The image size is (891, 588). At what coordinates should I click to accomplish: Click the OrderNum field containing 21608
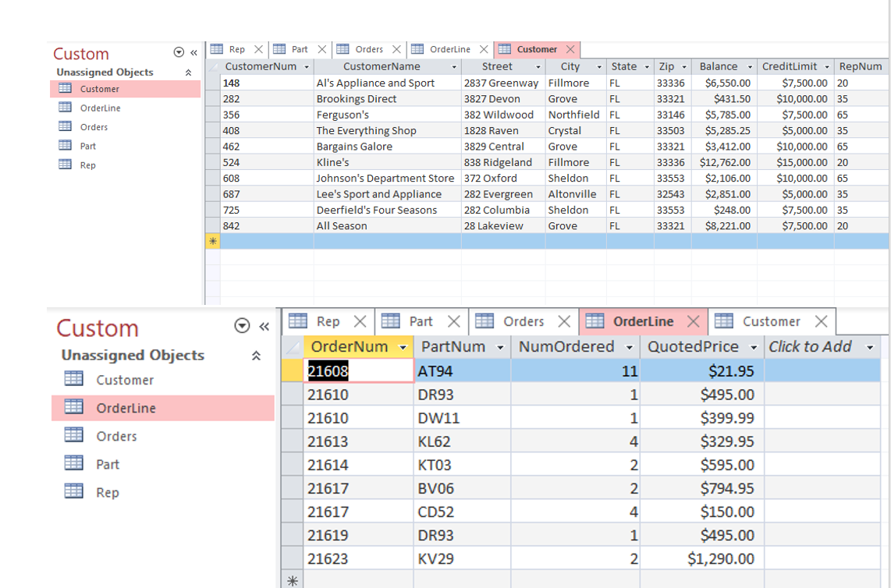tap(358, 370)
